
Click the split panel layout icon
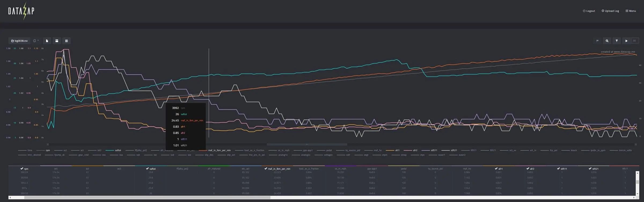coord(57,41)
